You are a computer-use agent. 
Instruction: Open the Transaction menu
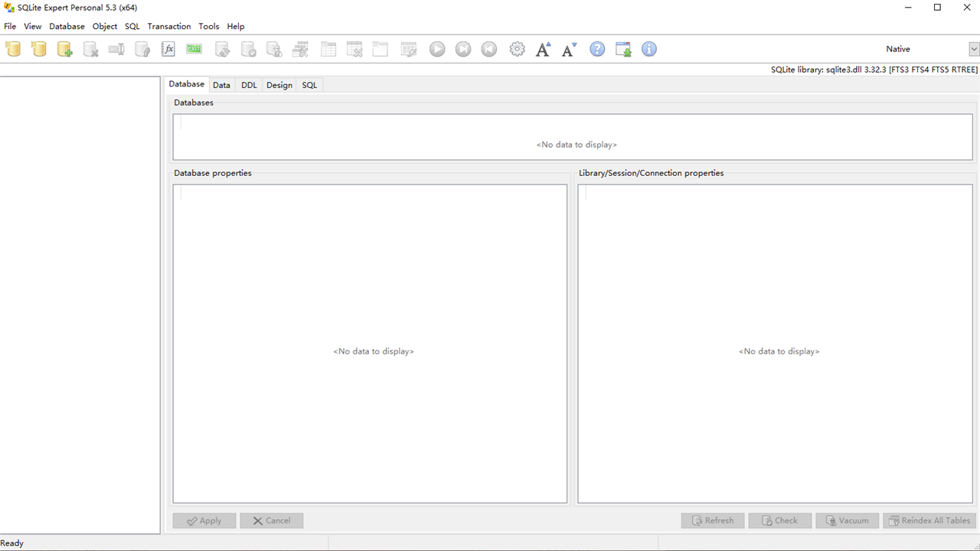point(168,25)
